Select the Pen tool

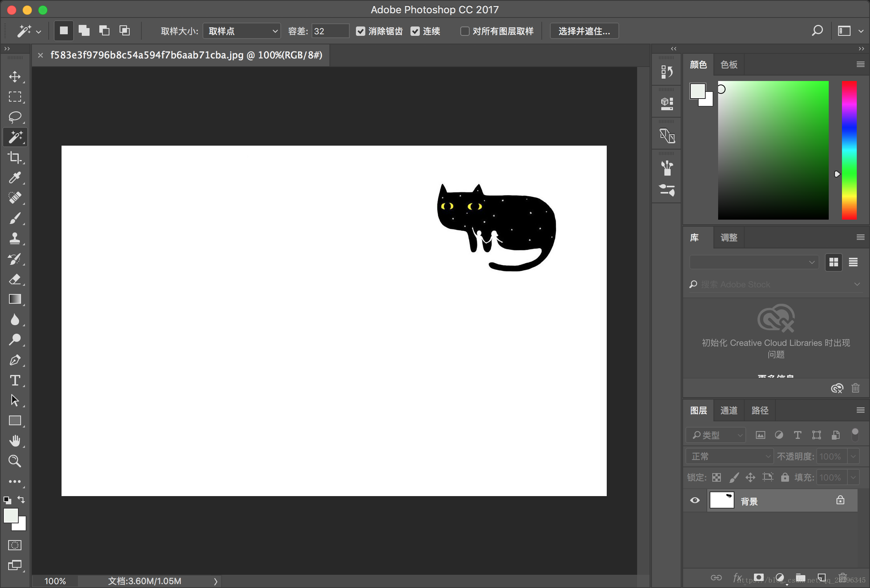pyautogui.click(x=15, y=360)
